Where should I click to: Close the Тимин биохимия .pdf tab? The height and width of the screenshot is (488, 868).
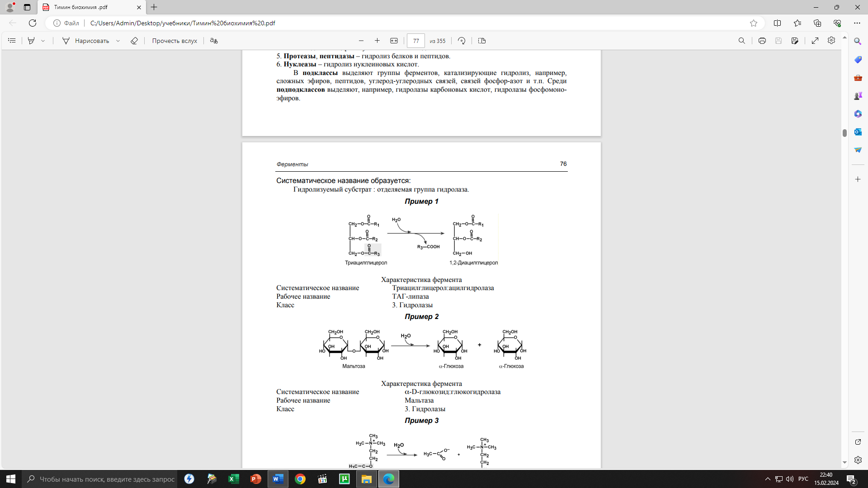click(139, 7)
